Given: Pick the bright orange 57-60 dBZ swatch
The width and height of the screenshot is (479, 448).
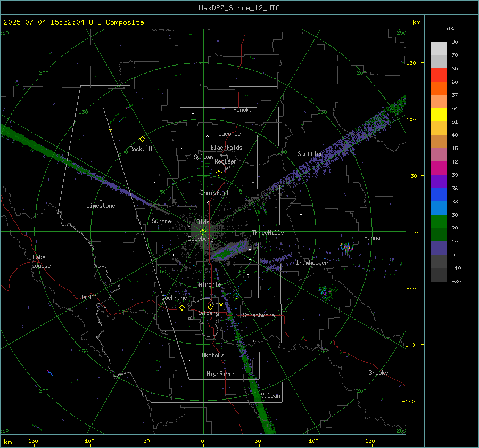Looking at the screenshot, I should pos(439,88).
